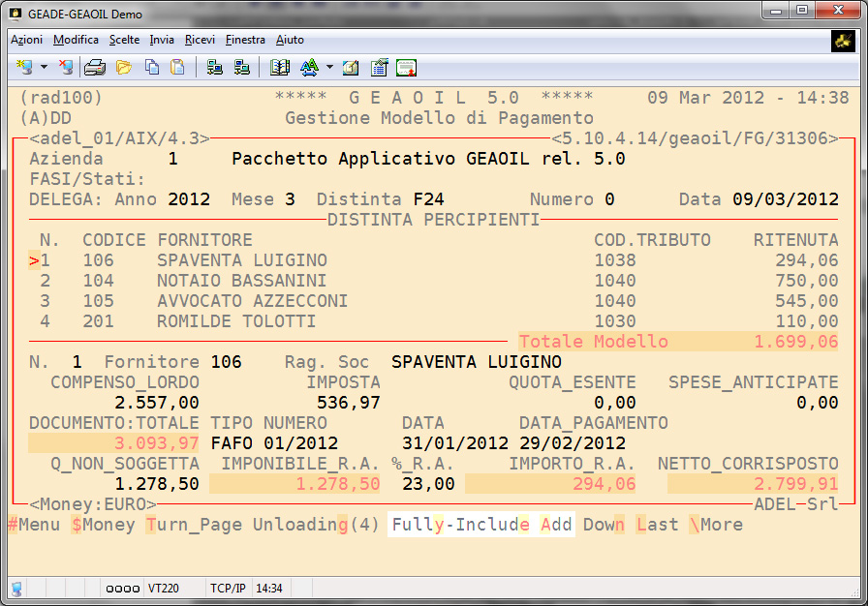
Task: Expand the font size dropdown arrow
Action: [329, 68]
